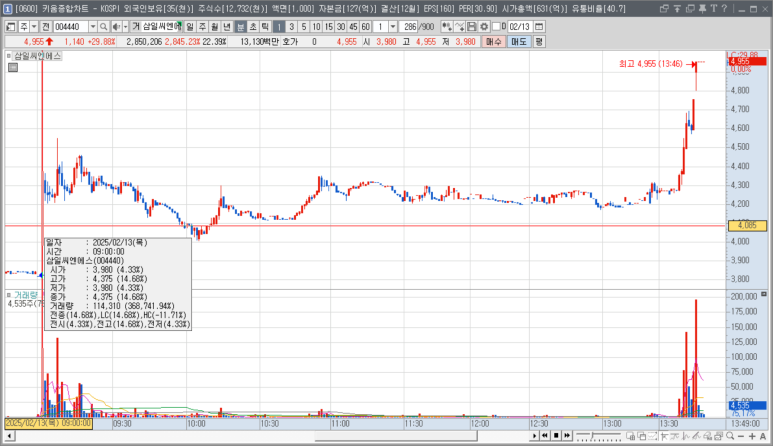Viewport: 773px width, 446px height.
Task: Select the 5-minute interval tab
Action: pyautogui.click(x=304, y=27)
